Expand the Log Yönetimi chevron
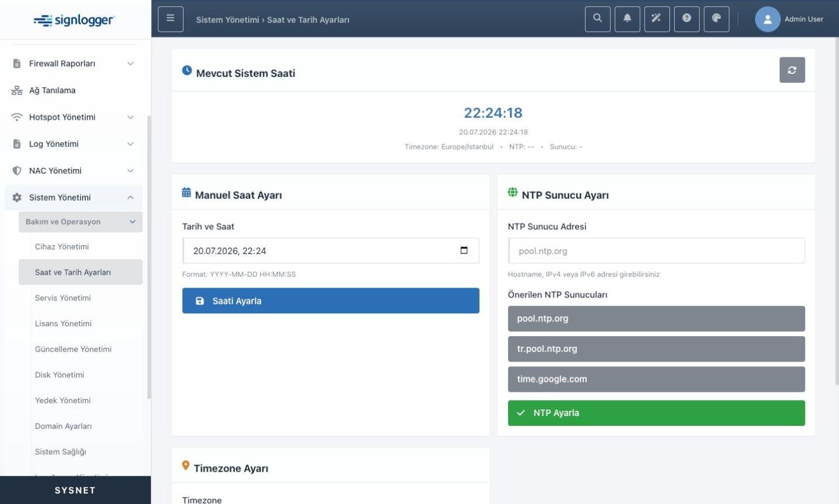 tap(130, 144)
